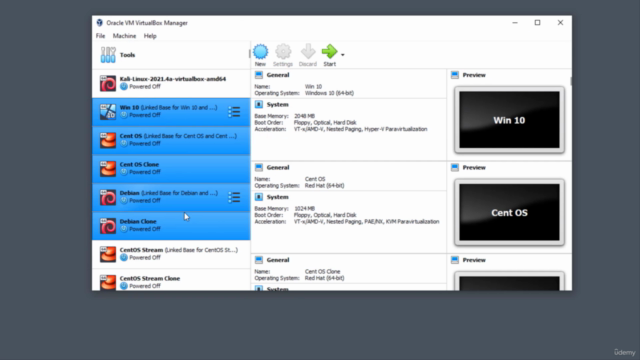Click System icon of Cent OS details
This screenshot has width=640, height=360.
click(x=259, y=197)
